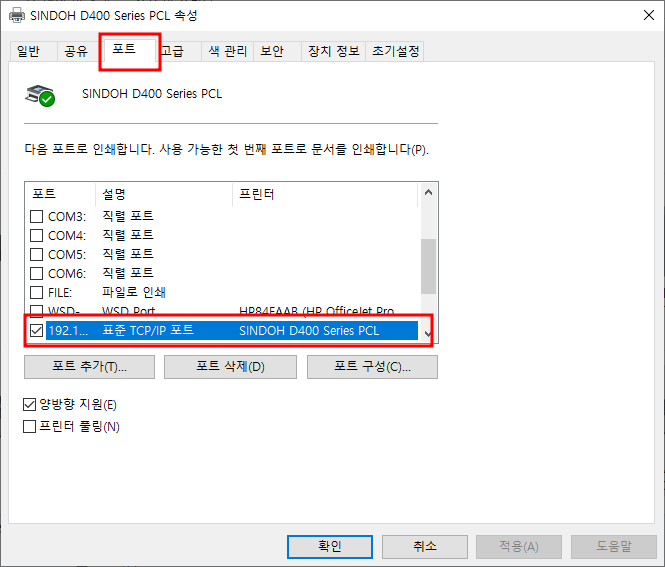Uncheck the 192.1... TCP/IP port checkbox
This screenshot has width=665, height=567.
(36, 330)
